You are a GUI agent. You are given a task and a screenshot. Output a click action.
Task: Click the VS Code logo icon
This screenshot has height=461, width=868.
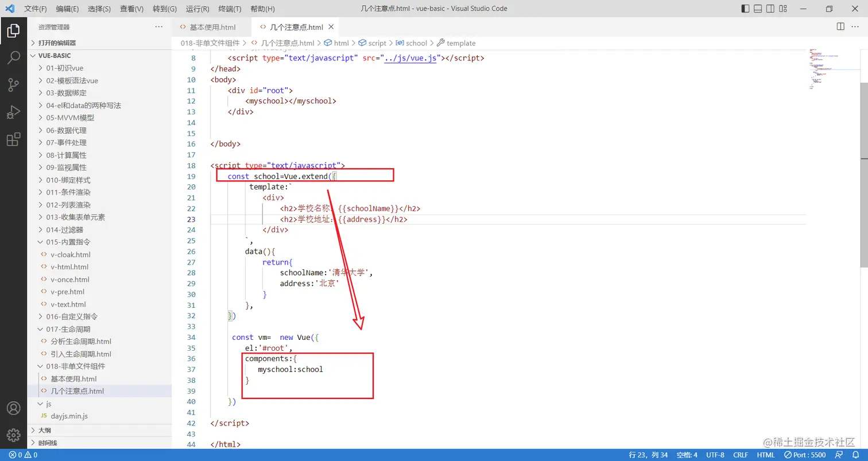pyautogui.click(x=10, y=9)
